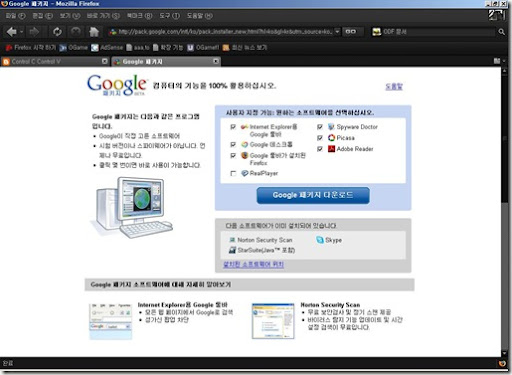The image size is (512, 375).
Task: Click the Spyware Doctor icon
Action: [x=331, y=127]
